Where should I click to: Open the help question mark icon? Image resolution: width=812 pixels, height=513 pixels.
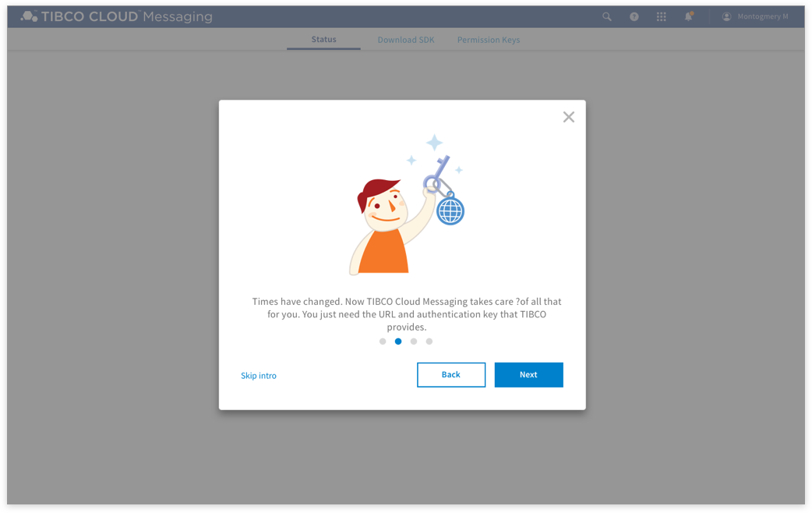(634, 16)
